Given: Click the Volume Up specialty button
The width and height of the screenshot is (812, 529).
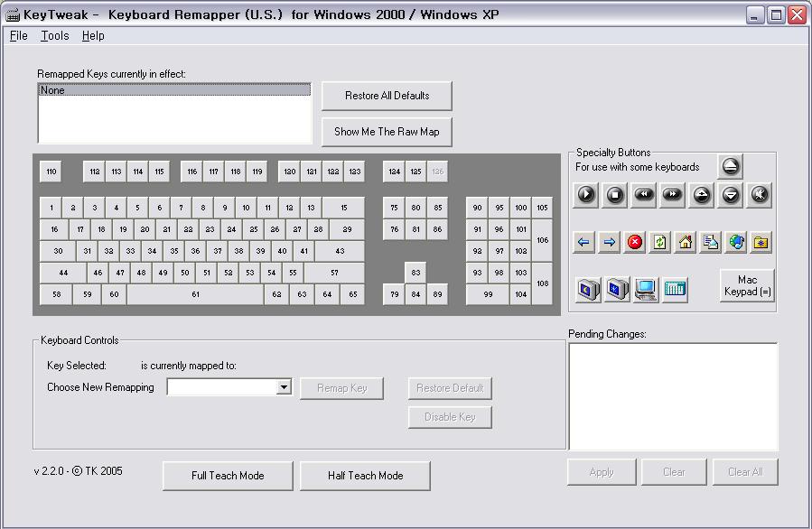Looking at the screenshot, I should (x=701, y=195).
